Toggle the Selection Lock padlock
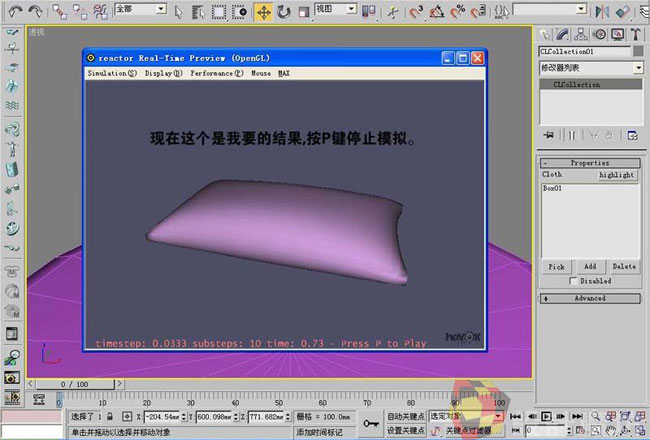 110,416
